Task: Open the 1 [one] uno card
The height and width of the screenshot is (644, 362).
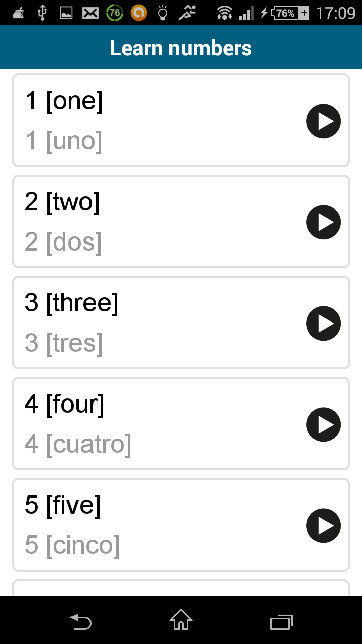Action: click(x=181, y=120)
